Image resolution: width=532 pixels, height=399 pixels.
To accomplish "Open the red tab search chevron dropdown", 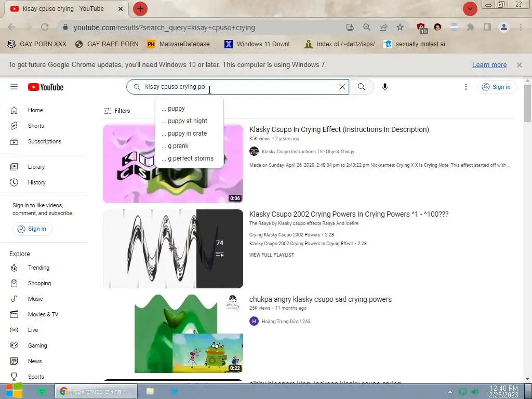I will pyautogui.click(x=470, y=9).
